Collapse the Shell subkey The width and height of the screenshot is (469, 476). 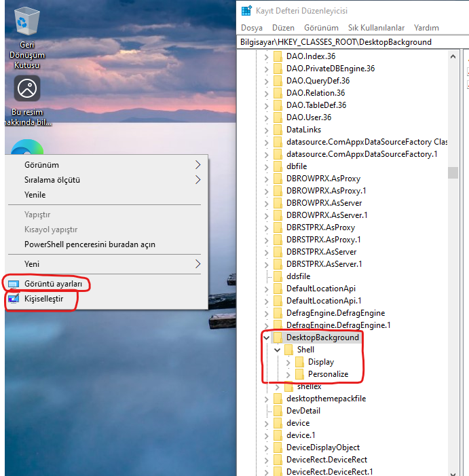[x=278, y=350]
